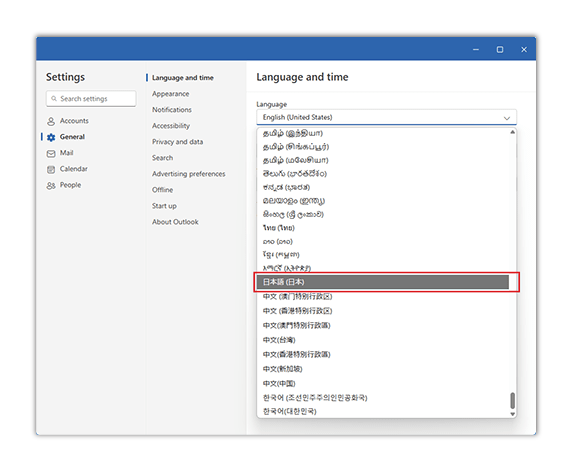
Task: Open the English (United States) combo box
Action: click(386, 117)
